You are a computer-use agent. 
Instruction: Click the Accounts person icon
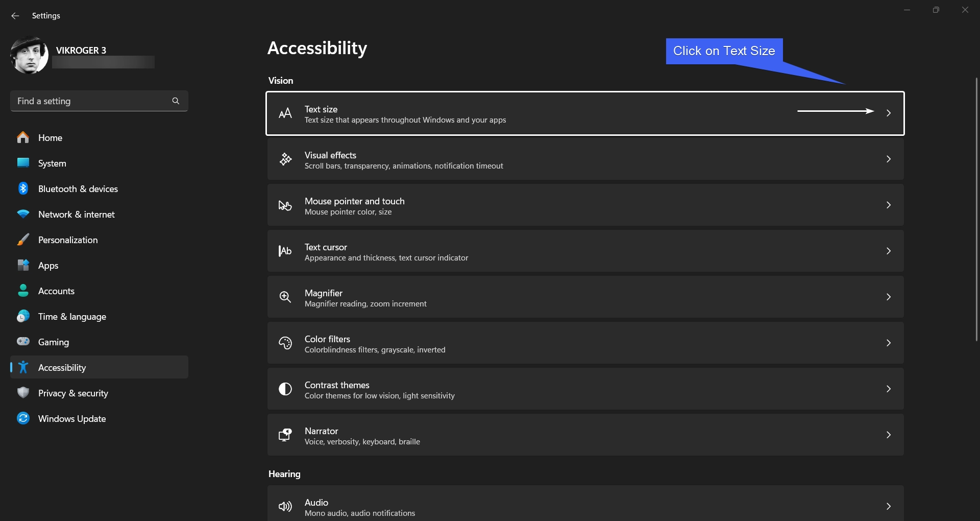click(23, 291)
